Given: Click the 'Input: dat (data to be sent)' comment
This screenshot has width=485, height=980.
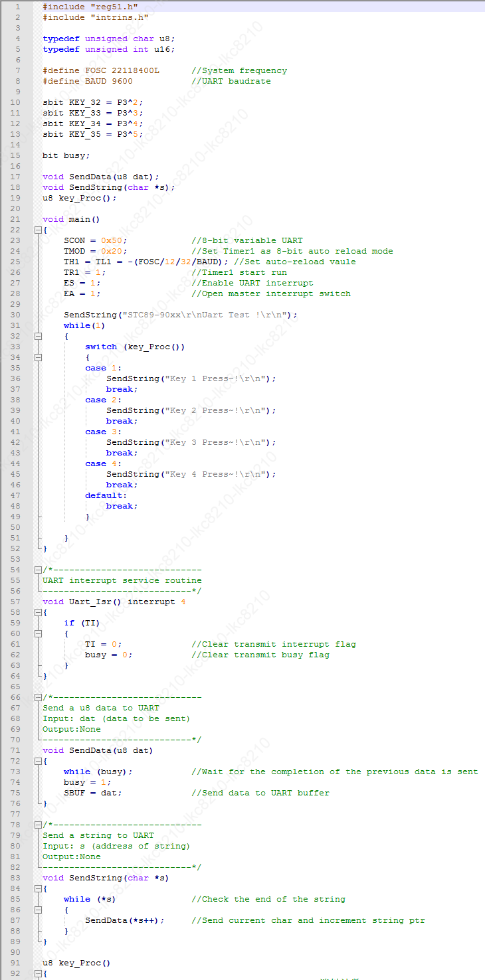Looking at the screenshot, I should tap(116, 718).
